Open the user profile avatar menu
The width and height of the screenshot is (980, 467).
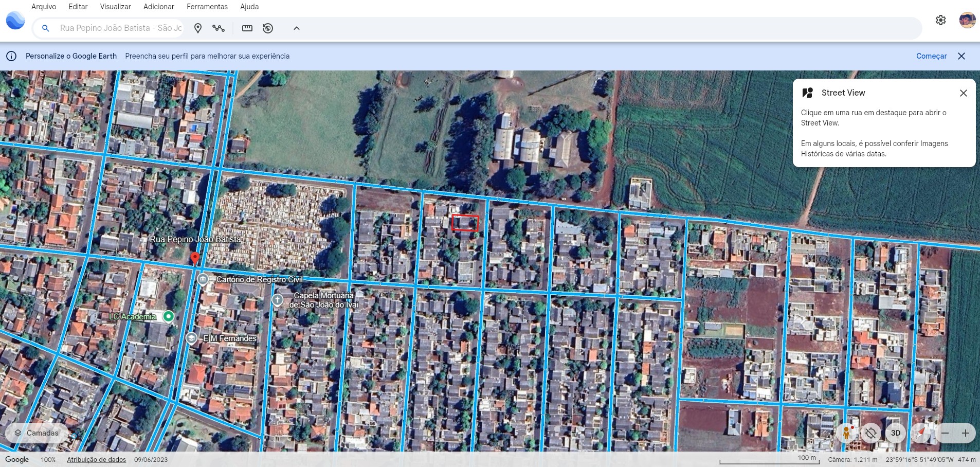pos(967,20)
